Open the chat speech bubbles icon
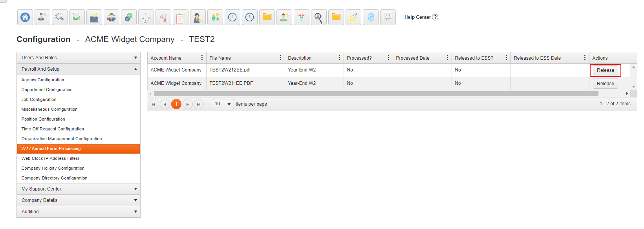This screenshot has height=229, width=644. pyautogui.click(x=129, y=17)
